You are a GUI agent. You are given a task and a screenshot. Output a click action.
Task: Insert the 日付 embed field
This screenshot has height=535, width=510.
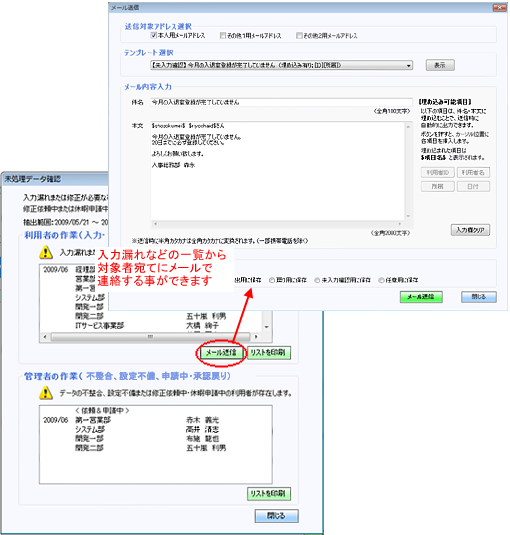click(473, 187)
